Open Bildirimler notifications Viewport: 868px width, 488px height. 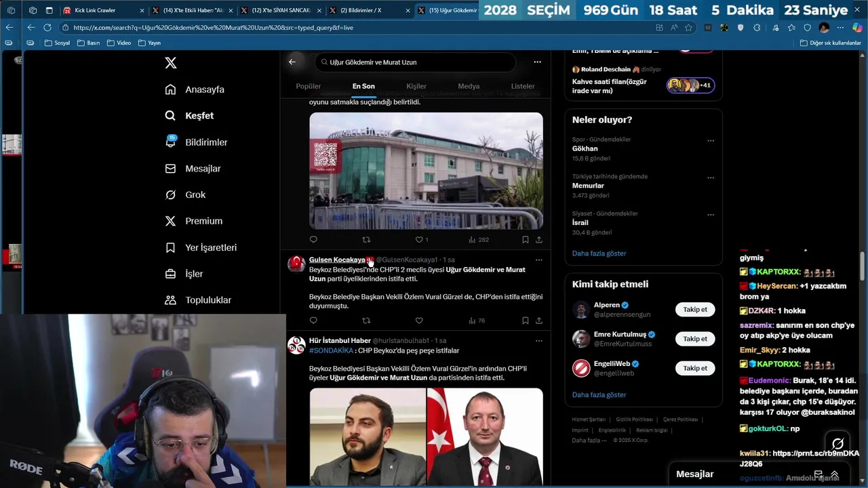tap(196, 142)
